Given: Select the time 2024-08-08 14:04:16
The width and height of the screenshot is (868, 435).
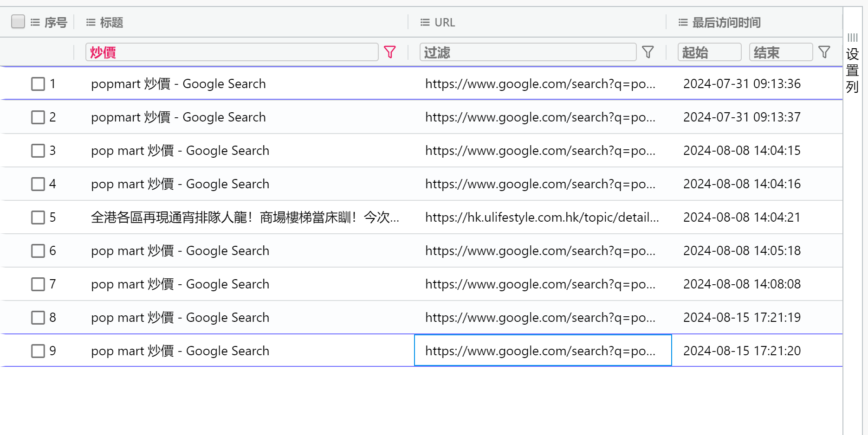Looking at the screenshot, I should point(742,184).
